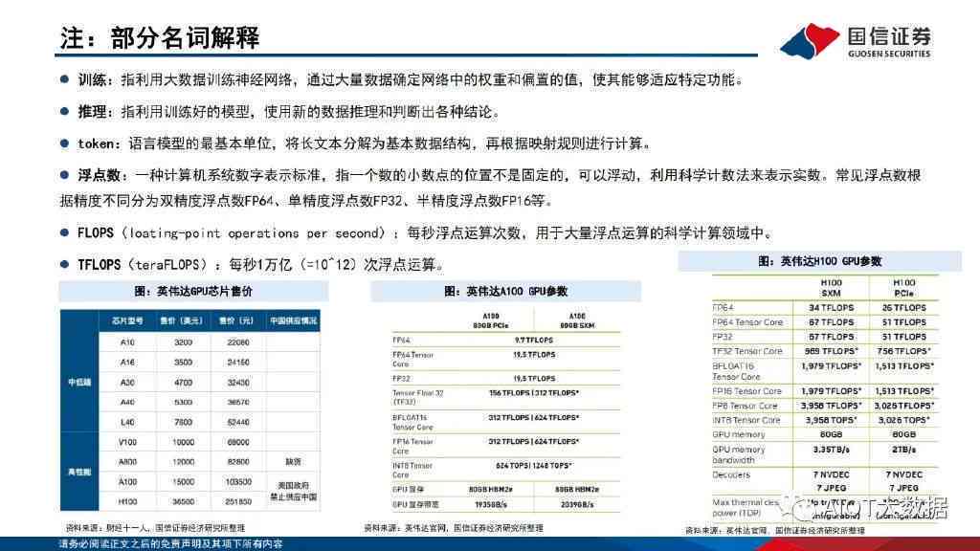980x551 pixels.
Task: Click source line mentioning 财经十一人
Action: point(155,528)
